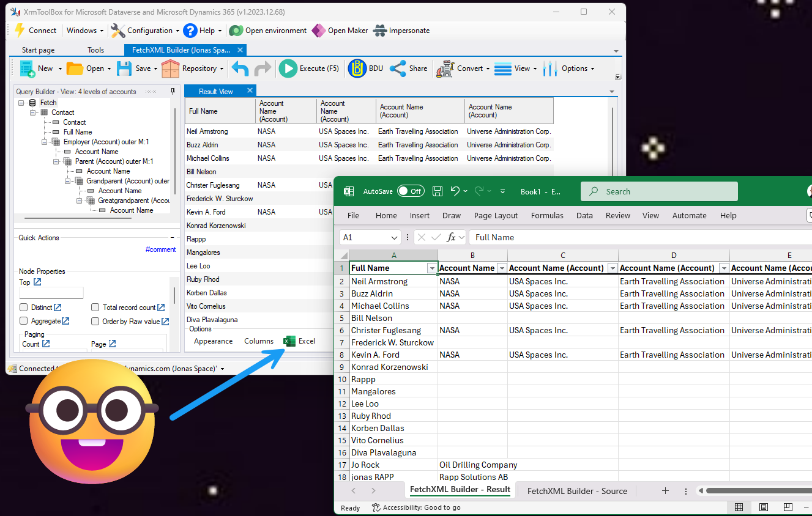Viewport: 812px width, 516px height.
Task: Undo the last change with the blue arrow
Action: click(240, 68)
